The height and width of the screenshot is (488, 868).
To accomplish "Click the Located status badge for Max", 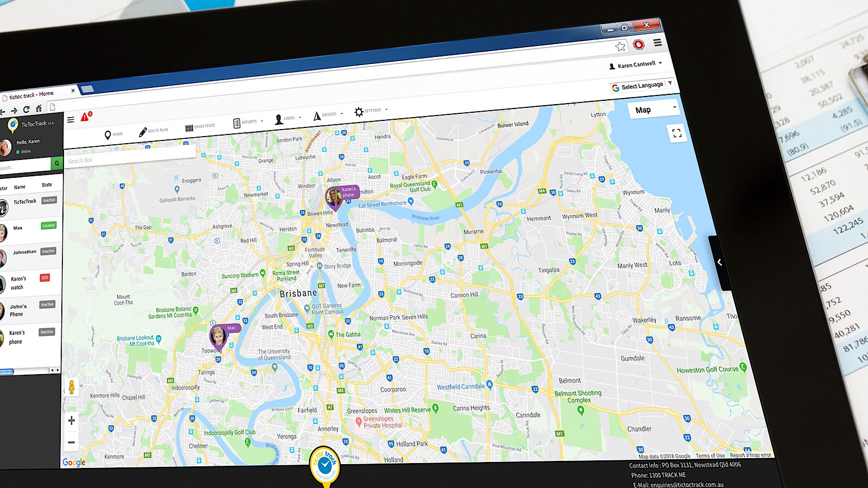I will tap(49, 225).
